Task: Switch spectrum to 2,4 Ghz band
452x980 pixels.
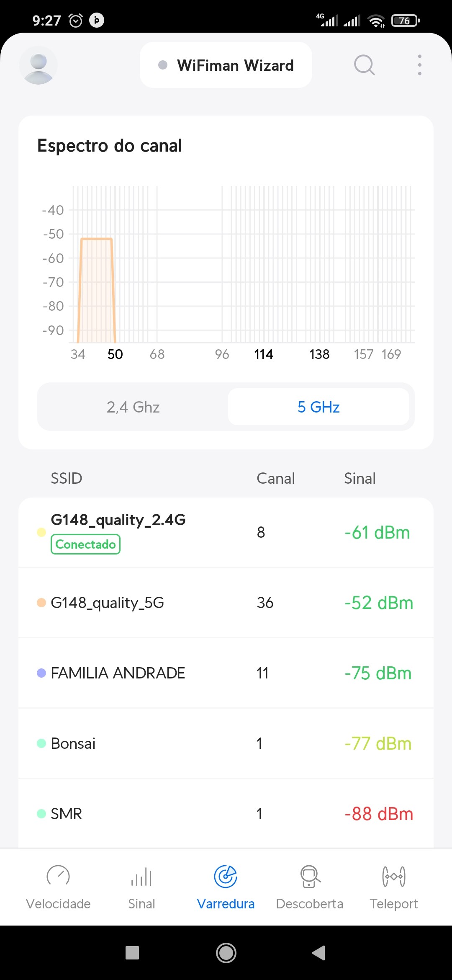Action: click(x=133, y=407)
